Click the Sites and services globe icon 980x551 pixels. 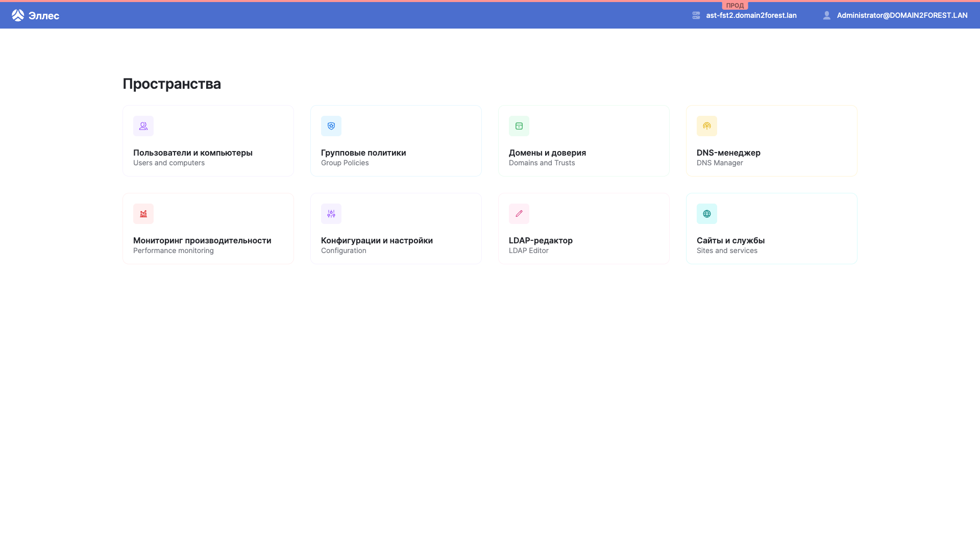pyautogui.click(x=707, y=214)
